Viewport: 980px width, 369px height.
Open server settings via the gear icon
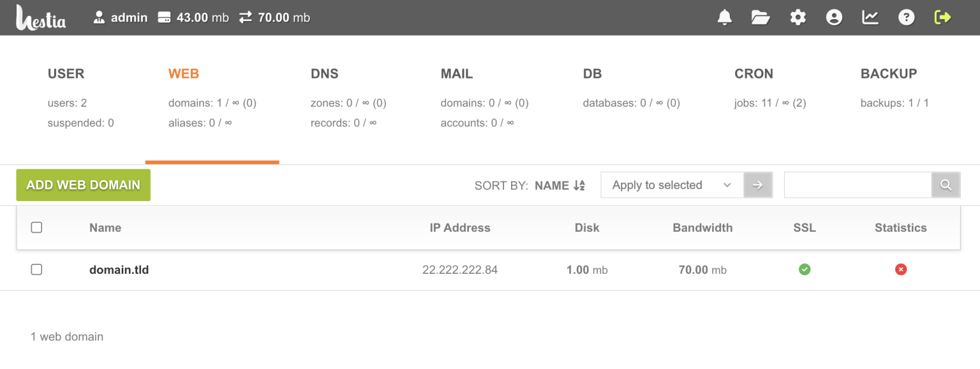click(798, 17)
